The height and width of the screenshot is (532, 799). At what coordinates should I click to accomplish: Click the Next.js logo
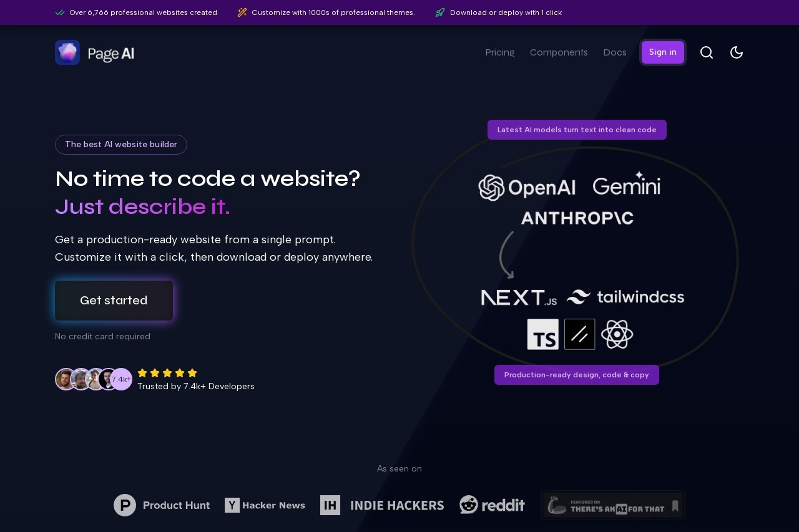519,298
